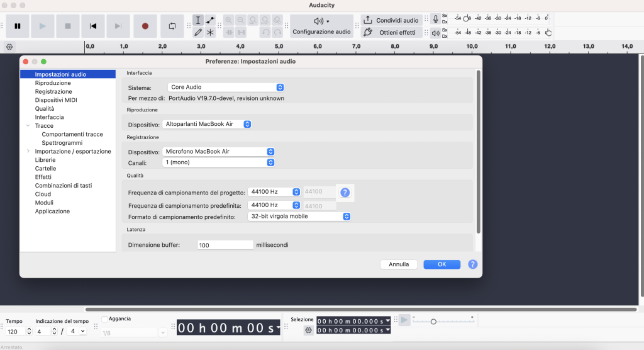
Task: Open the Altoparlanti MacBook Air playback device dropdown
Action: 206,124
